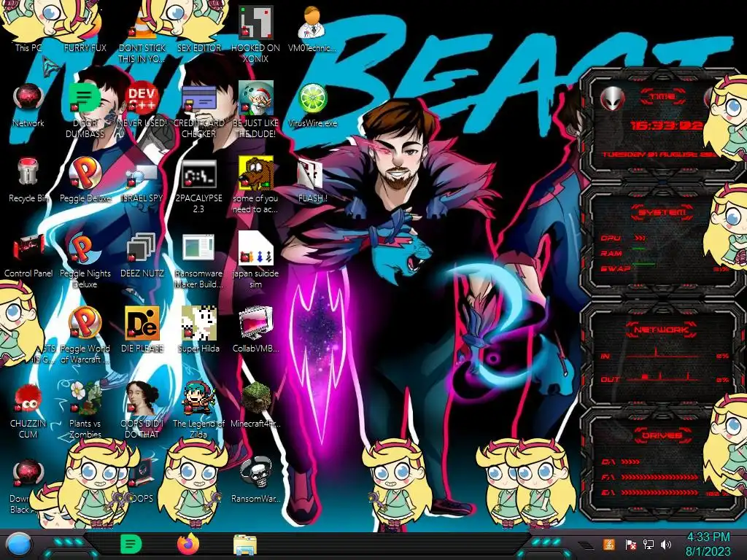This screenshot has width=747, height=560.
Task: Click the CPU label in System widget
Action: pos(611,238)
